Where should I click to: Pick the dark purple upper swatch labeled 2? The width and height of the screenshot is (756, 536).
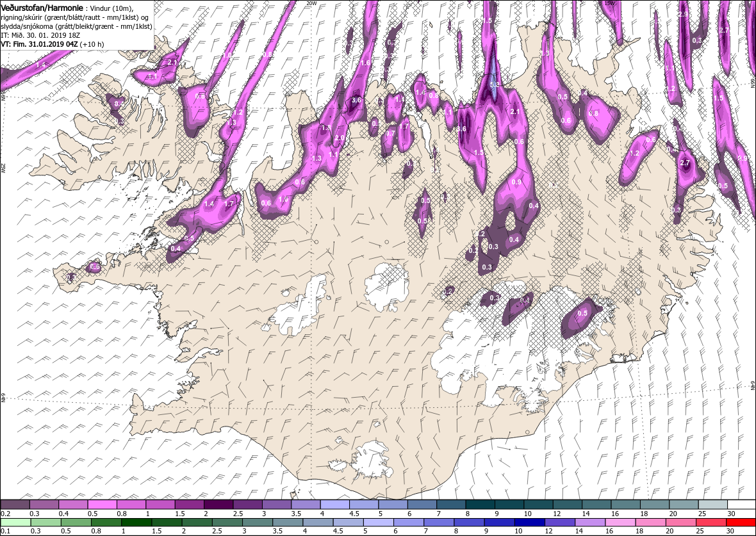pos(218,505)
